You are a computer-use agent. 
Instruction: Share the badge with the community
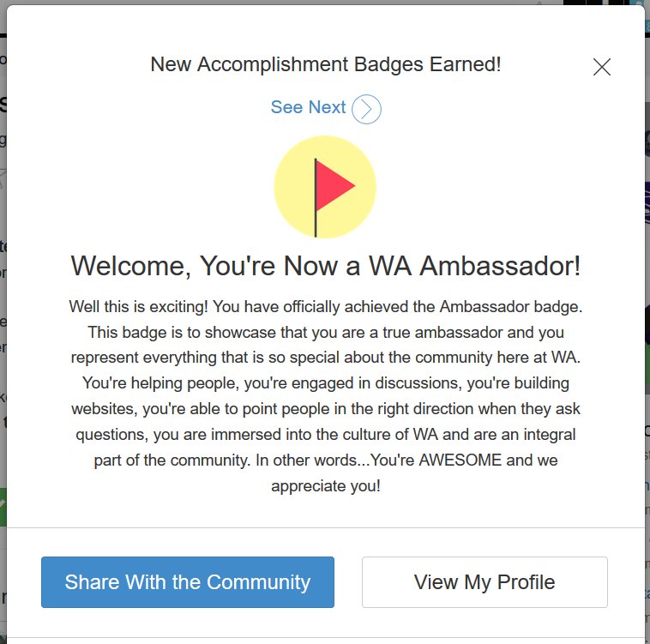(188, 582)
